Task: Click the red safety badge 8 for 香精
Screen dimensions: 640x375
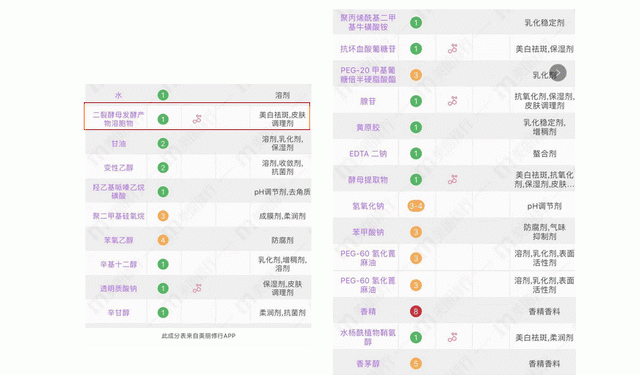Action: [416, 311]
